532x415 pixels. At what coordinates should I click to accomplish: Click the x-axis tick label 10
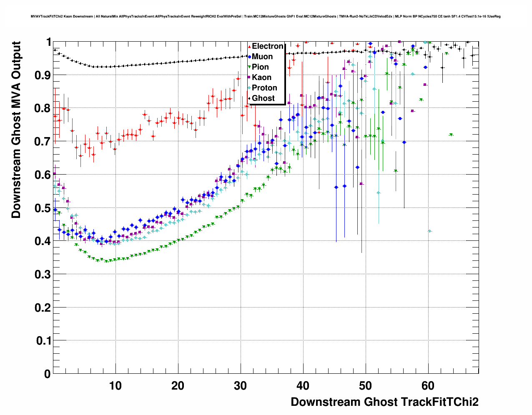pos(115,386)
